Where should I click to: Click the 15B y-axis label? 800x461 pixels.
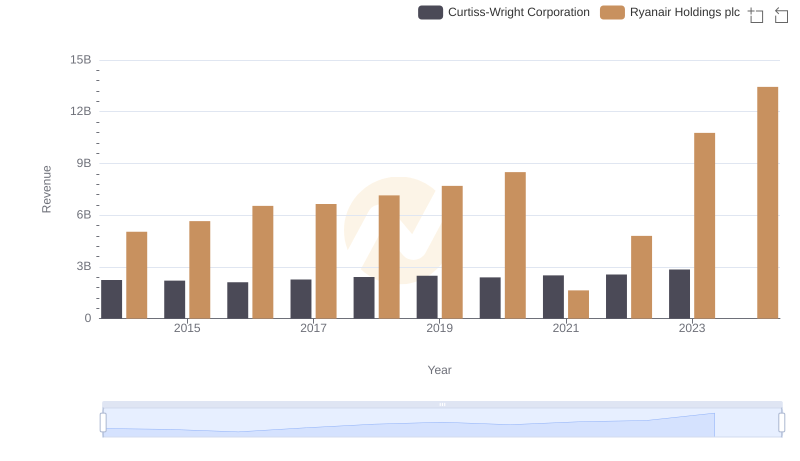pyautogui.click(x=81, y=60)
